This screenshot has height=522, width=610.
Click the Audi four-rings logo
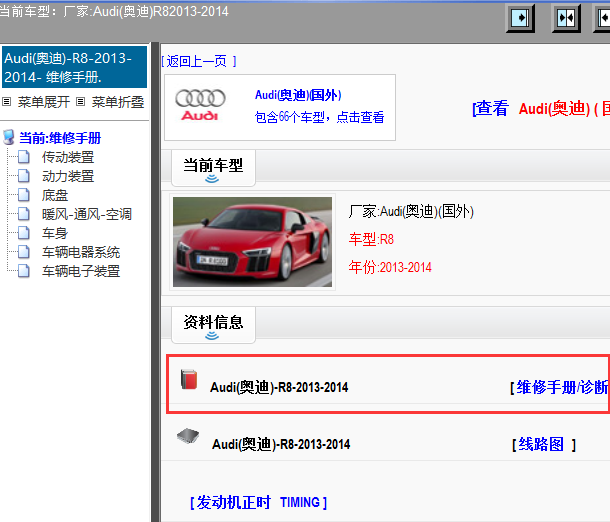tap(200, 105)
